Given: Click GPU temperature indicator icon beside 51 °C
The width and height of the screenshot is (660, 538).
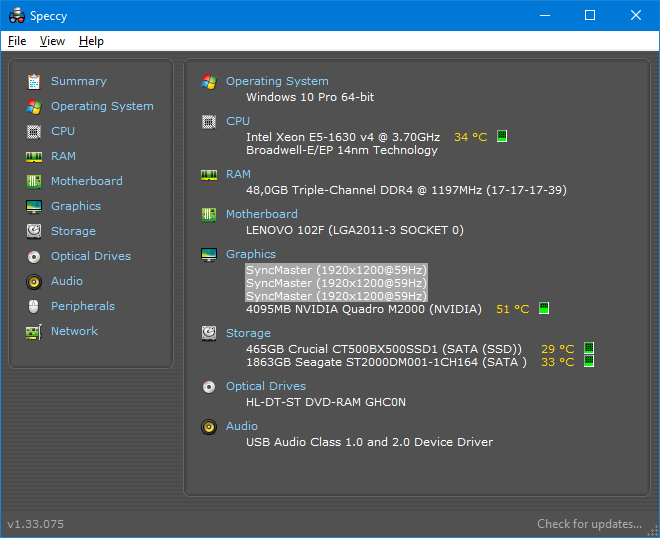Looking at the screenshot, I should (x=544, y=308).
